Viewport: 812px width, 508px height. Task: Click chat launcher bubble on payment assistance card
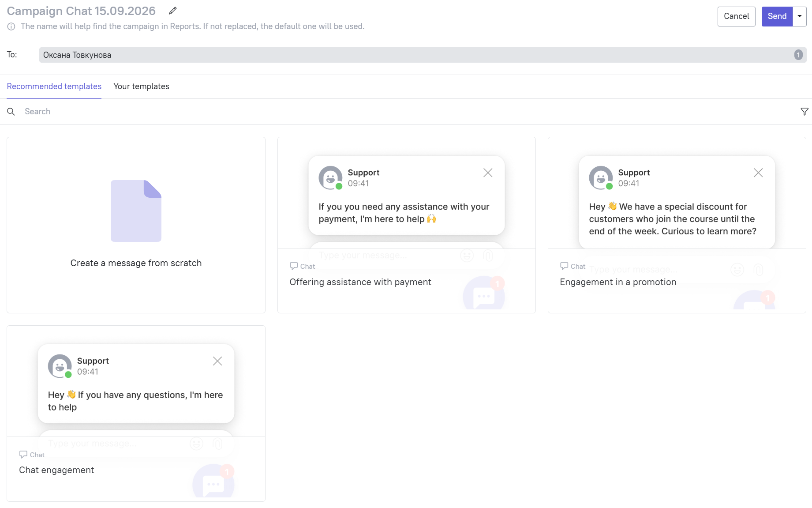[x=484, y=294]
